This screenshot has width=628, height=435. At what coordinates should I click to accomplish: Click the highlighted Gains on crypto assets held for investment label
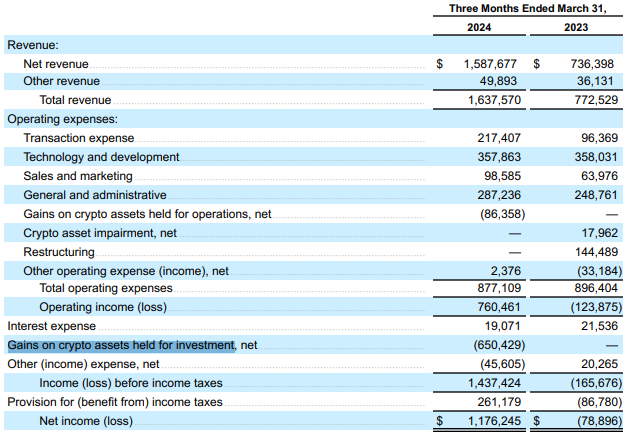pyautogui.click(x=121, y=345)
